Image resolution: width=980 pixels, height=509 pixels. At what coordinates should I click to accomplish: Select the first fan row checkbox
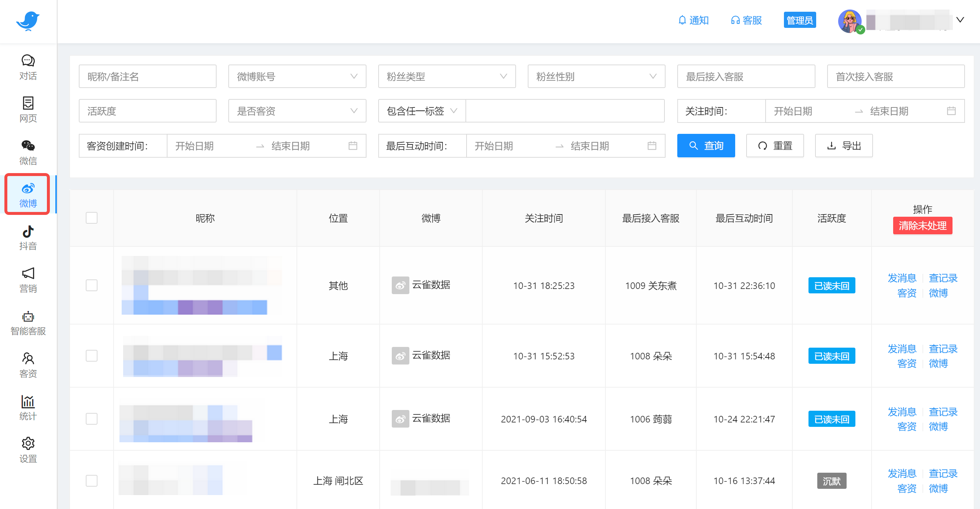(91, 285)
